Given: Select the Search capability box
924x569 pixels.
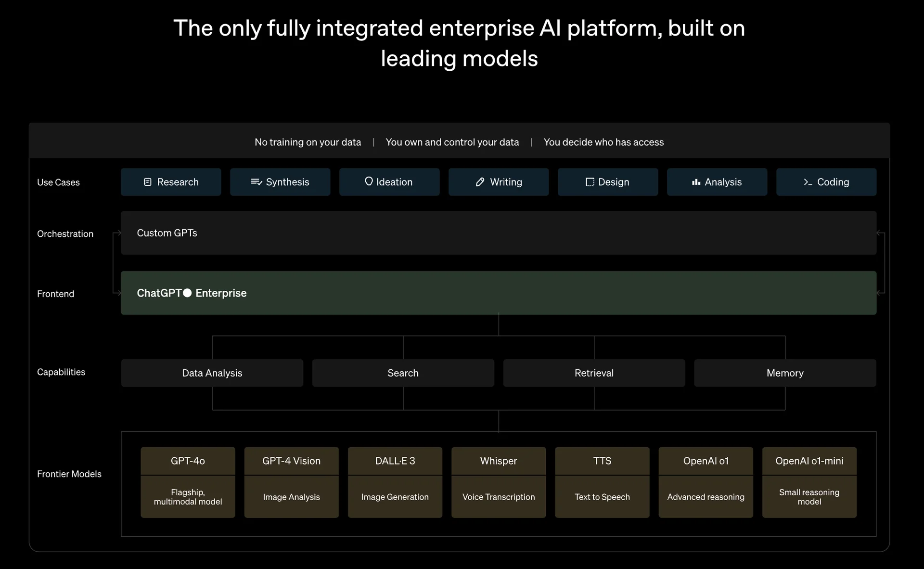Looking at the screenshot, I should click(403, 373).
